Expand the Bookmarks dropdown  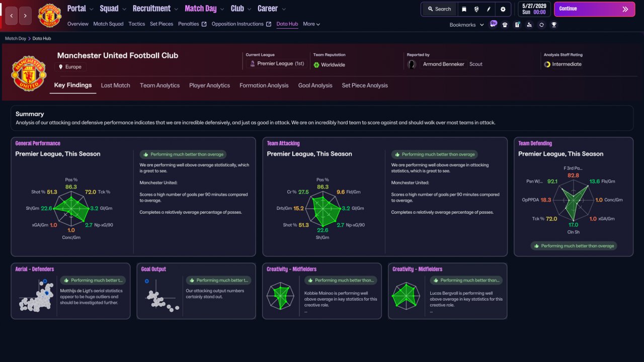tap(467, 25)
